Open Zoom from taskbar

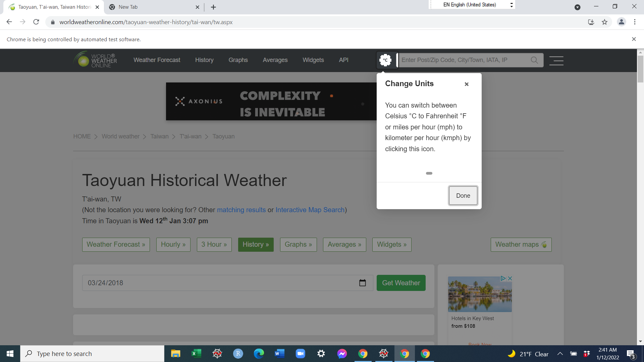[300, 354]
